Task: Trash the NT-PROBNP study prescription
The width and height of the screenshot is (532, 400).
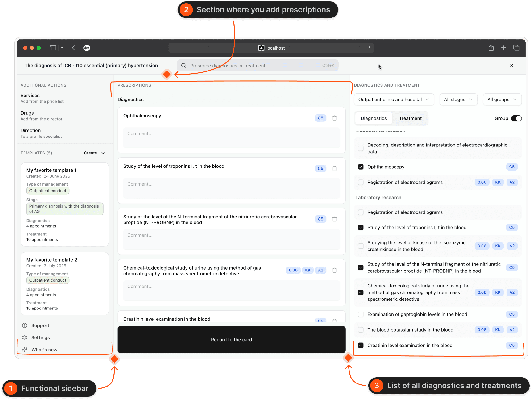Action: coord(334,219)
